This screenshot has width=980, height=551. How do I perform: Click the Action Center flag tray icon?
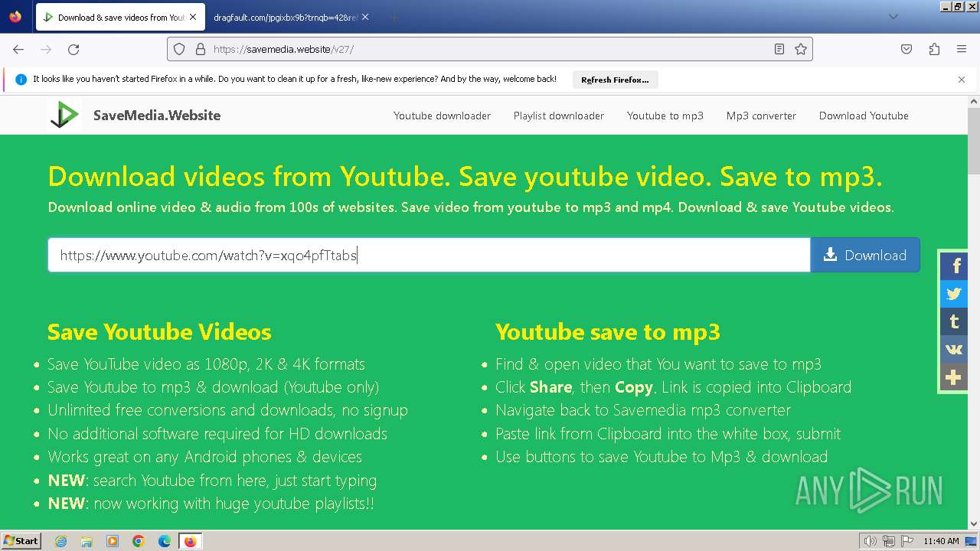coord(907,541)
